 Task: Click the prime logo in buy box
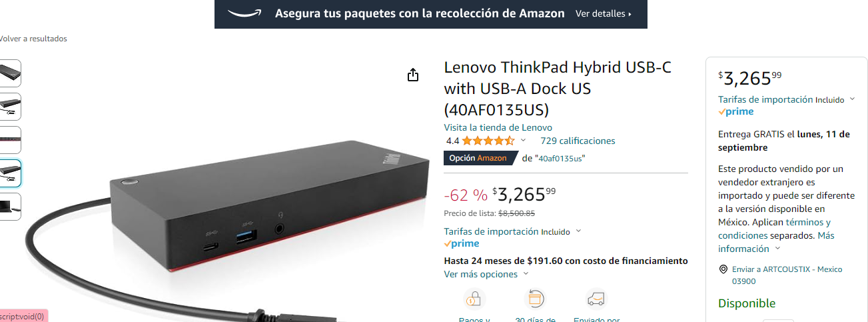tap(736, 111)
